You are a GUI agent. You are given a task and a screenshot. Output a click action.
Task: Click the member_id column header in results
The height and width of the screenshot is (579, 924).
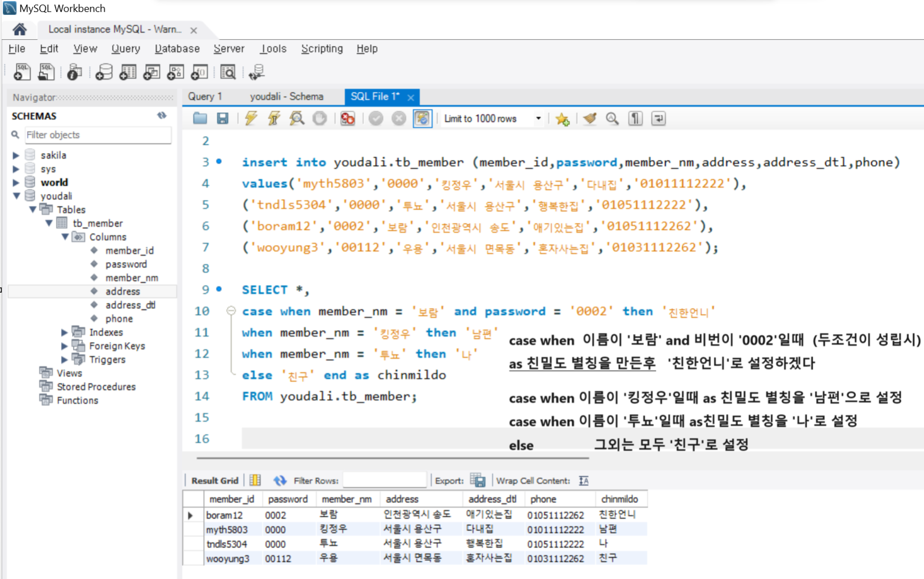[232, 499]
